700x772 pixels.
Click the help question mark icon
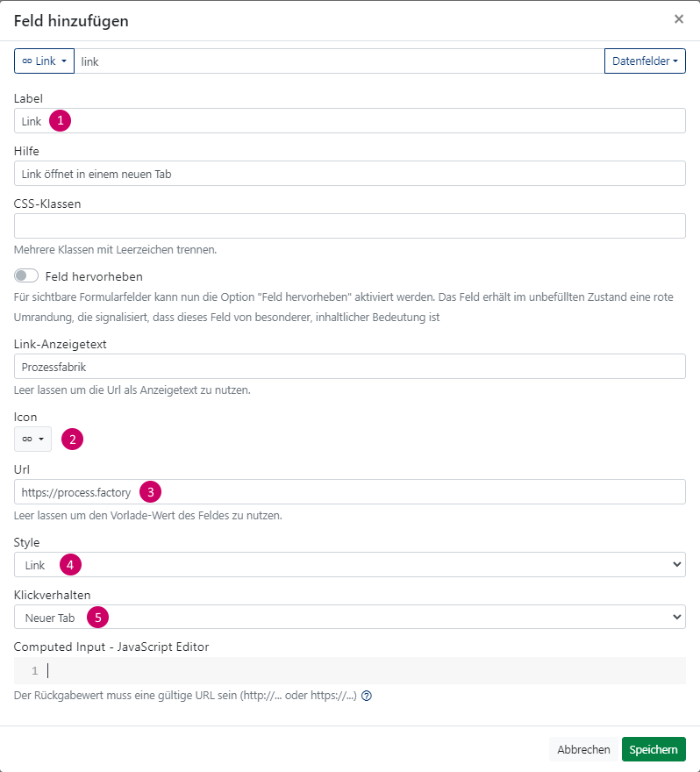(367, 696)
